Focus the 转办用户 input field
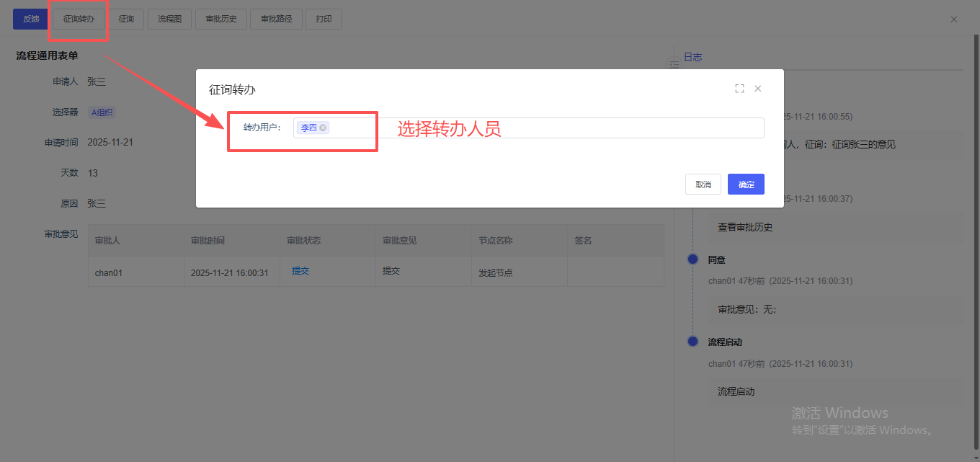Image resolution: width=980 pixels, height=462 pixels. tap(540, 128)
